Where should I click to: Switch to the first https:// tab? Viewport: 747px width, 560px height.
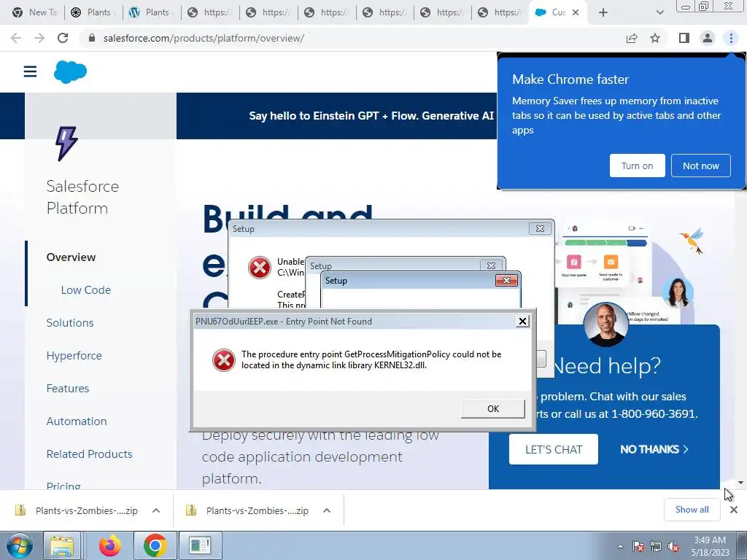click(x=209, y=12)
